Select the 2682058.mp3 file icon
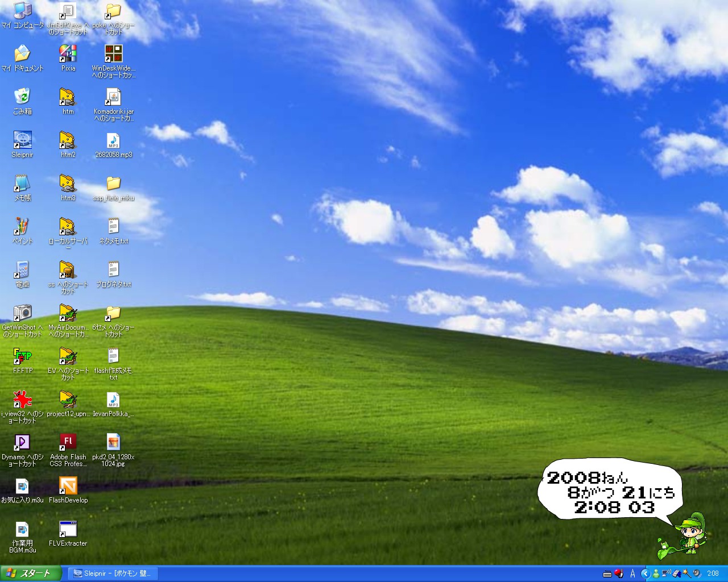Viewport: 728px width, 582px height. [113, 141]
